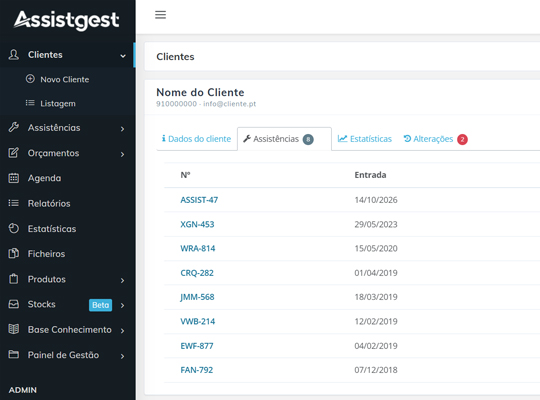Image resolution: width=540 pixels, height=400 pixels.
Task: Click the entry date 01/04/2019
Action: (x=376, y=273)
